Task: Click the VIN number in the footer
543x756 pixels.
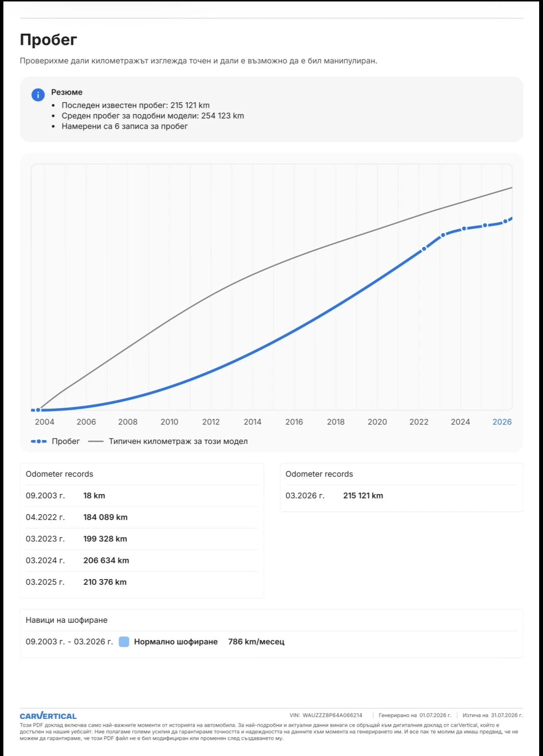Action: point(332,715)
